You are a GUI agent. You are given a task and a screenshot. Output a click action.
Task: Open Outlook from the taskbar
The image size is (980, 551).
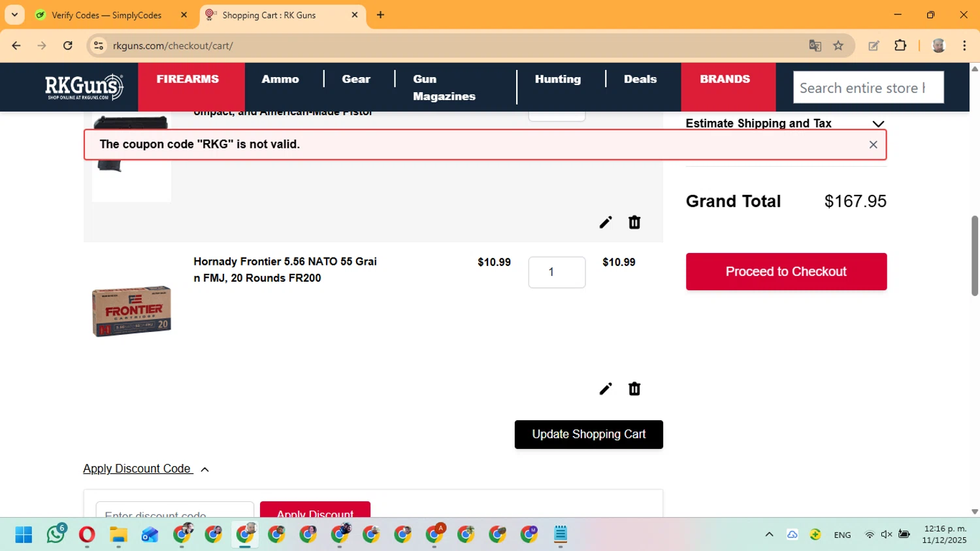pos(150,535)
